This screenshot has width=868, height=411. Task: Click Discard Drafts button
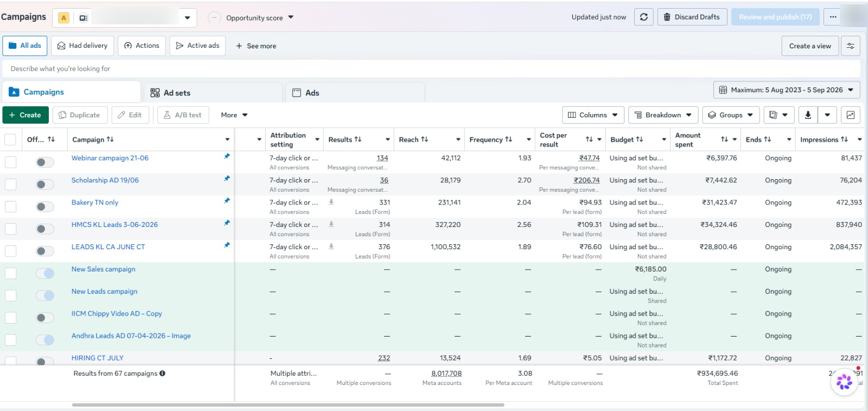692,17
